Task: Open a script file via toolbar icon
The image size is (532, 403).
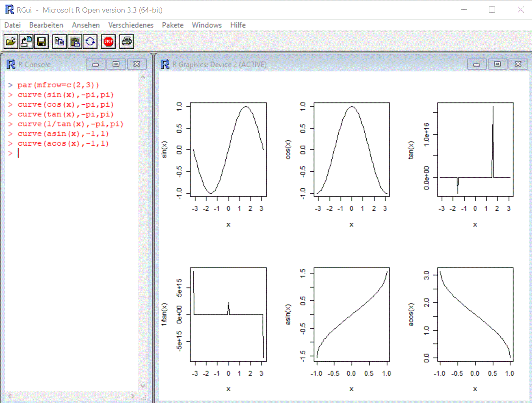Action: point(11,41)
